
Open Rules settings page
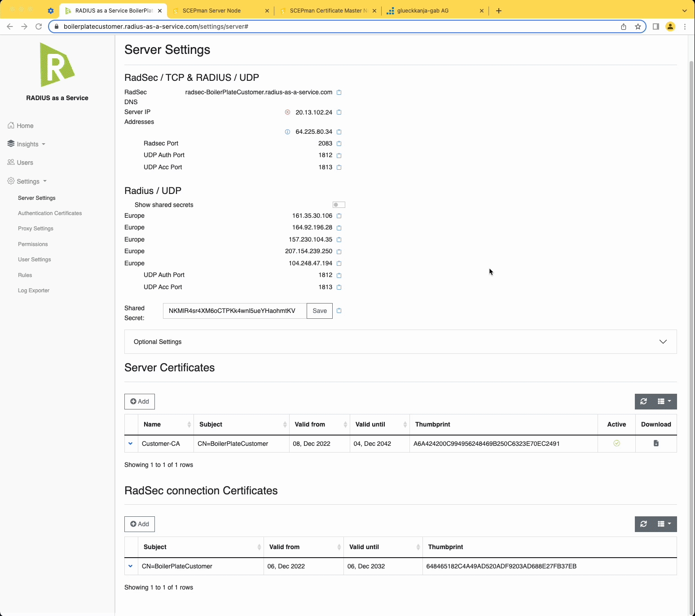coord(25,275)
